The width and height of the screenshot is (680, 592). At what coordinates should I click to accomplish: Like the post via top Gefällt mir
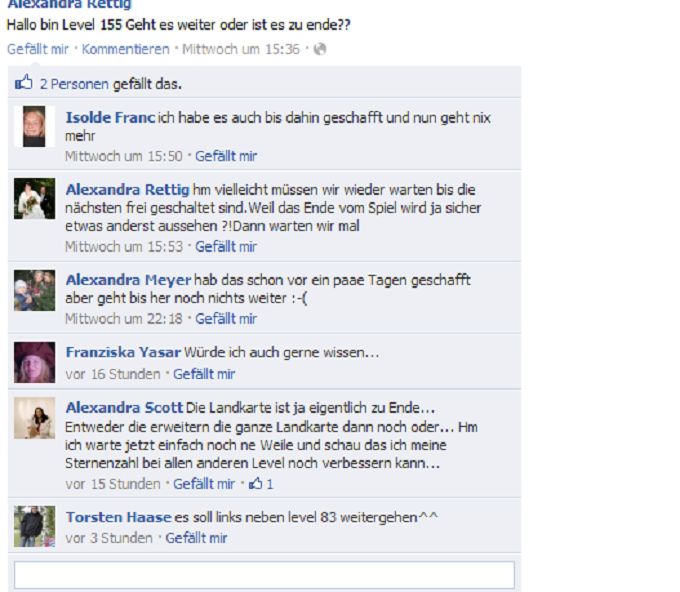38,49
